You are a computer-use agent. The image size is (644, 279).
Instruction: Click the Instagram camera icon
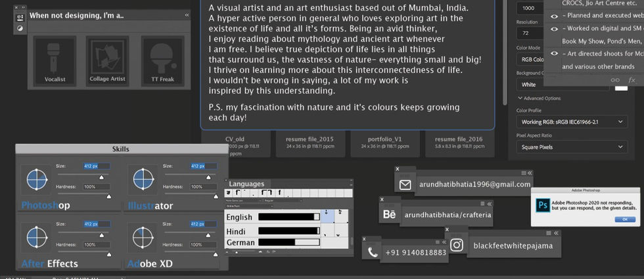[x=456, y=245]
